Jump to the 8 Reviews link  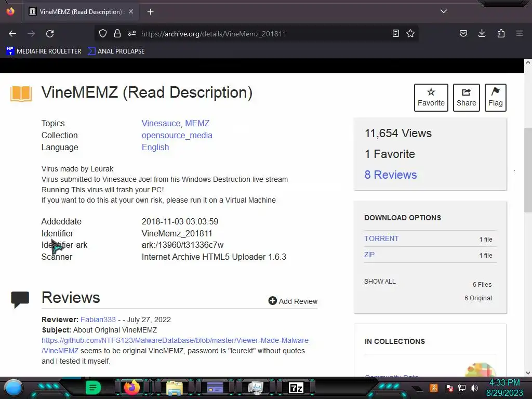point(391,175)
